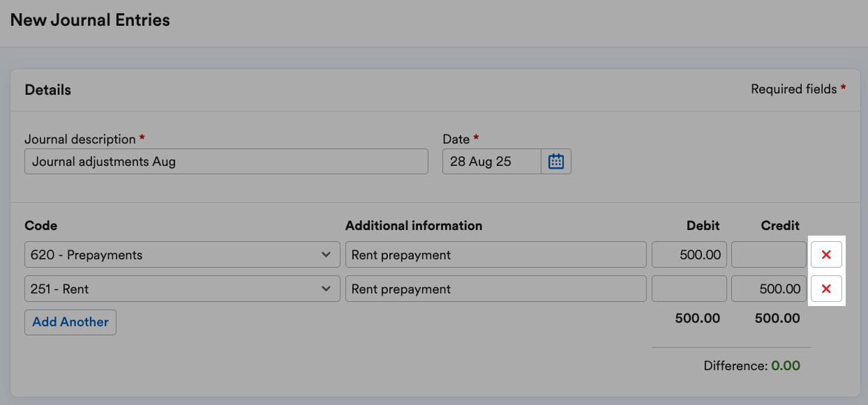The height and width of the screenshot is (405, 868).
Task: Click the Code column header
Action: (41, 226)
